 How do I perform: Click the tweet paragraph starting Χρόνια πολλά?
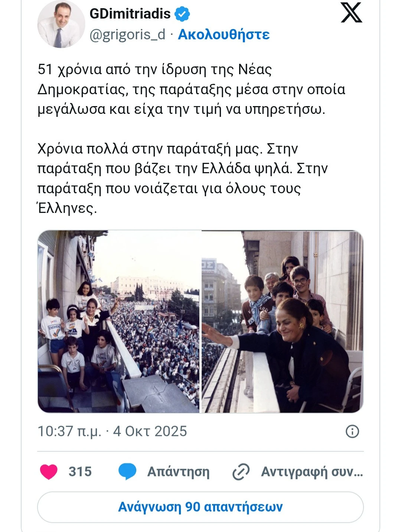(x=182, y=169)
